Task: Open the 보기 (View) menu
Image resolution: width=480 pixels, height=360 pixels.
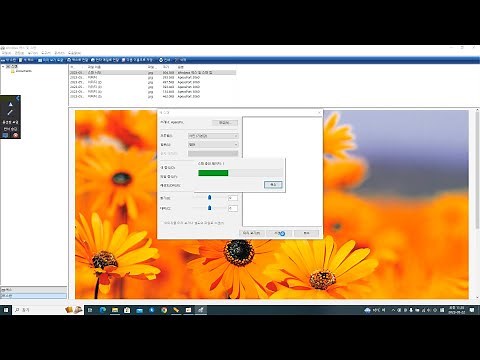Action: click(x=33, y=53)
